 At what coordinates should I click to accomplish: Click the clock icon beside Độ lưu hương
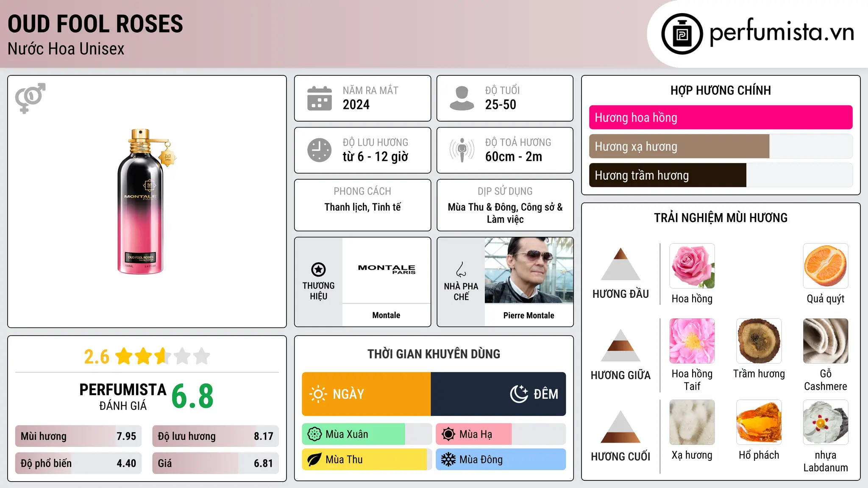pos(320,150)
